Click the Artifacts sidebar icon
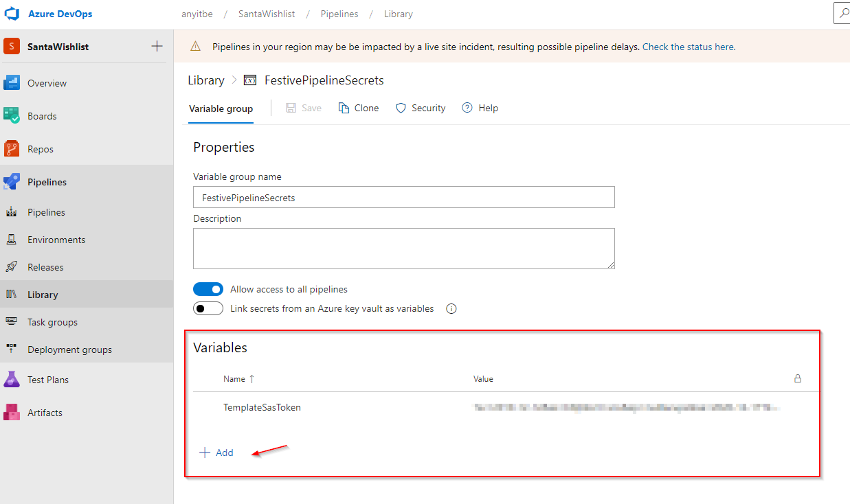Viewport: 850px width, 504px height. click(x=12, y=413)
